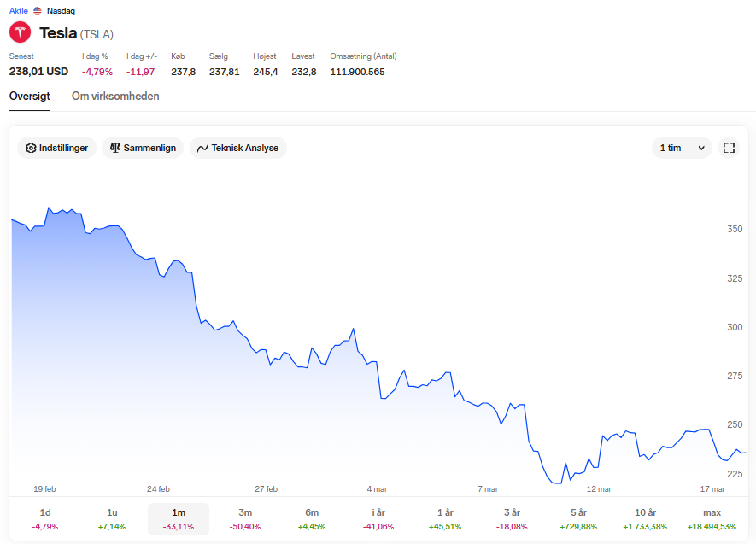
Task: Click the Tesla logo icon
Action: (x=20, y=32)
